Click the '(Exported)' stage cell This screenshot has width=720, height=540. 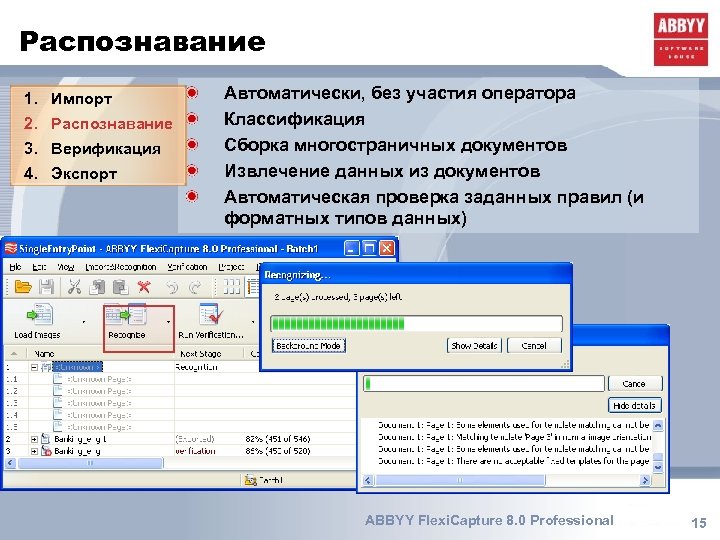[x=195, y=439]
